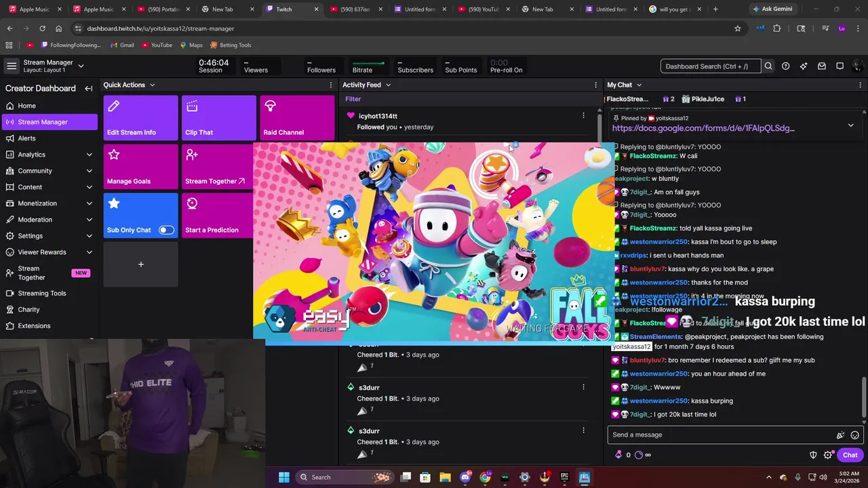Image resolution: width=868 pixels, height=488 pixels.
Task: Open the Quick Actions panel dropdown
Action: [x=152, y=85]
